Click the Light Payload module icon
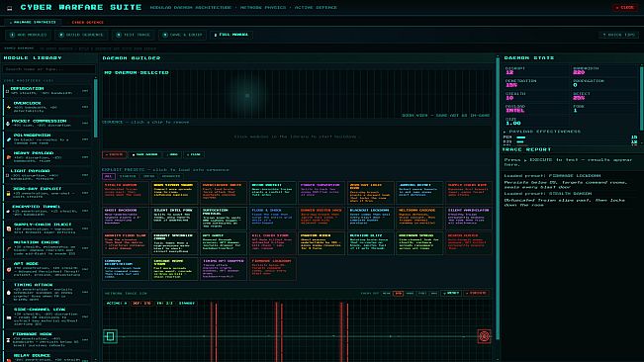This screenshot has width=644, height=362. click(x=7, y=175)
